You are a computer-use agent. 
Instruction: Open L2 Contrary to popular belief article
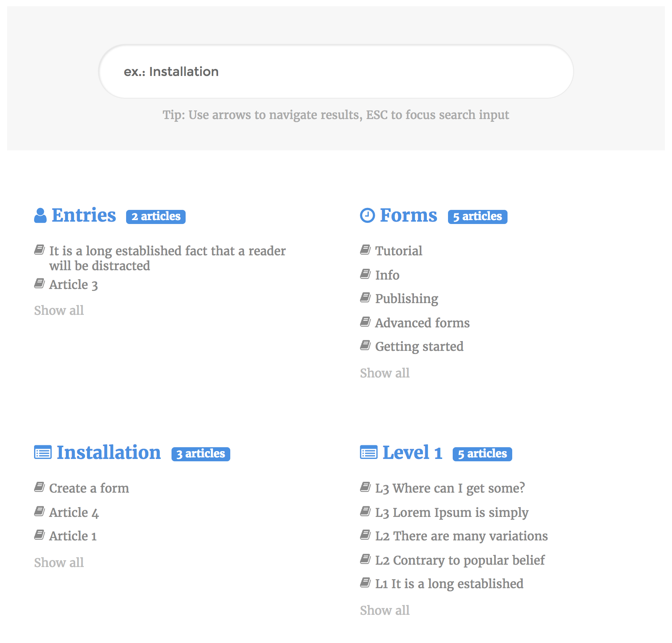460,560
